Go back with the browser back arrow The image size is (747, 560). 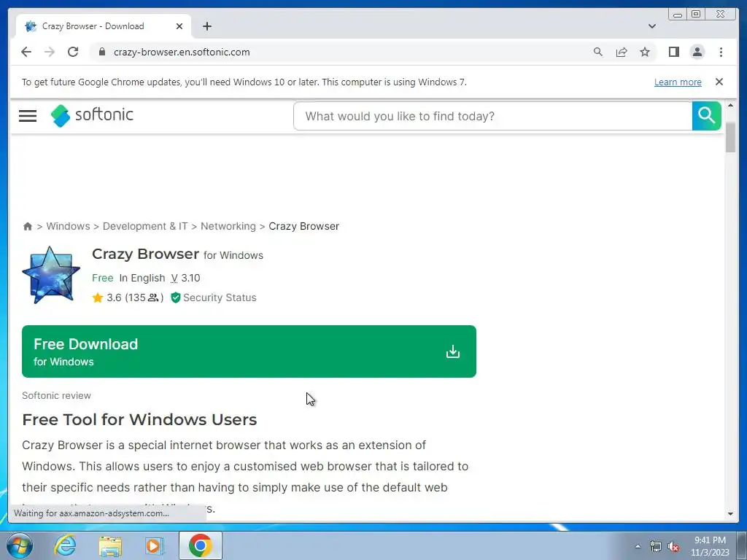[26, 52]
